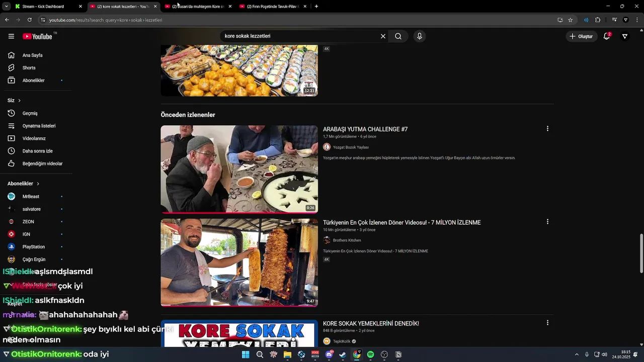Click the Oluştur create button
Image resolution: width=644 pixels, height=362 pixels.
click(581, 36)
